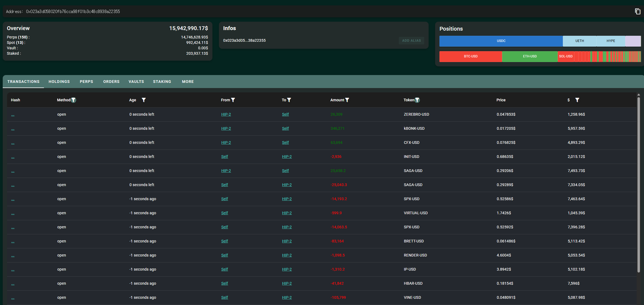Click the blue USDC position bar segment
The image size is (644, 305).
coord(501,41)
